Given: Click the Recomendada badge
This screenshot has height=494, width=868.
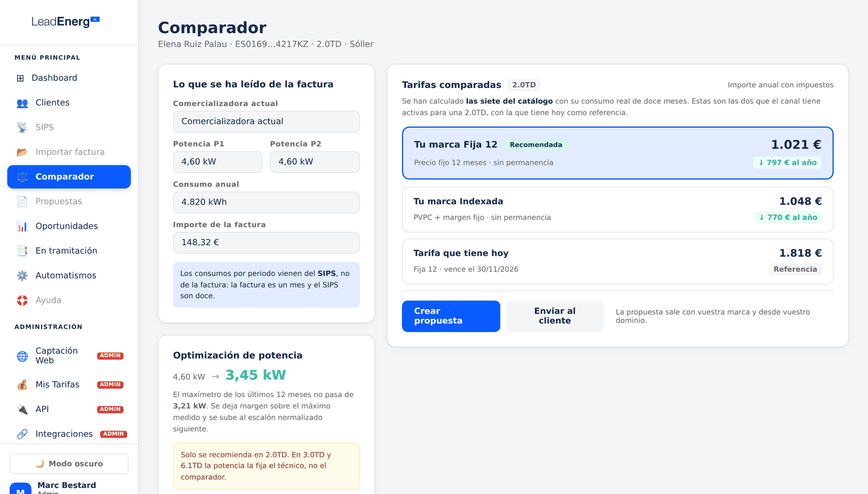Looking at the screenshot, I should (x=536, y=144).
